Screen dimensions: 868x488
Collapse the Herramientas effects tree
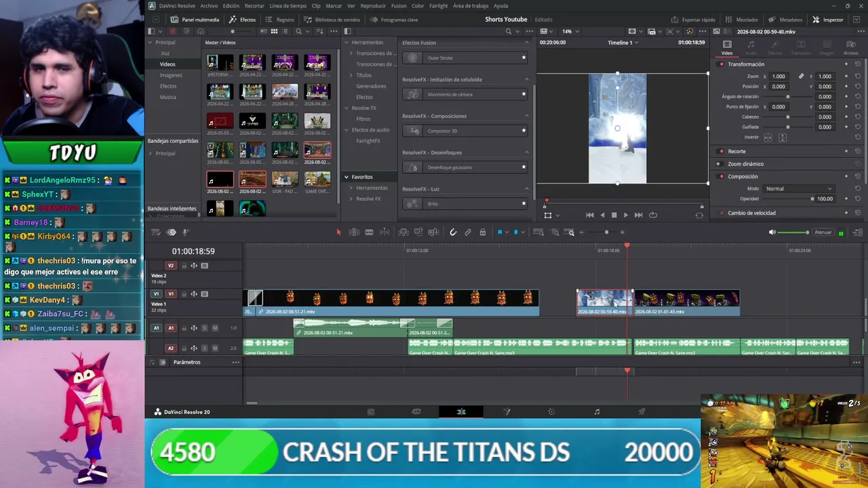(347, 43)
